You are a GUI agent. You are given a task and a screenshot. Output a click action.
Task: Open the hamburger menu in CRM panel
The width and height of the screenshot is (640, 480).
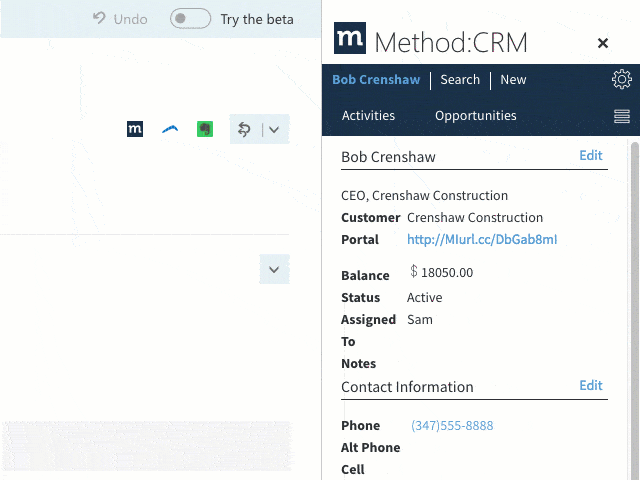(x=622, y=116)
